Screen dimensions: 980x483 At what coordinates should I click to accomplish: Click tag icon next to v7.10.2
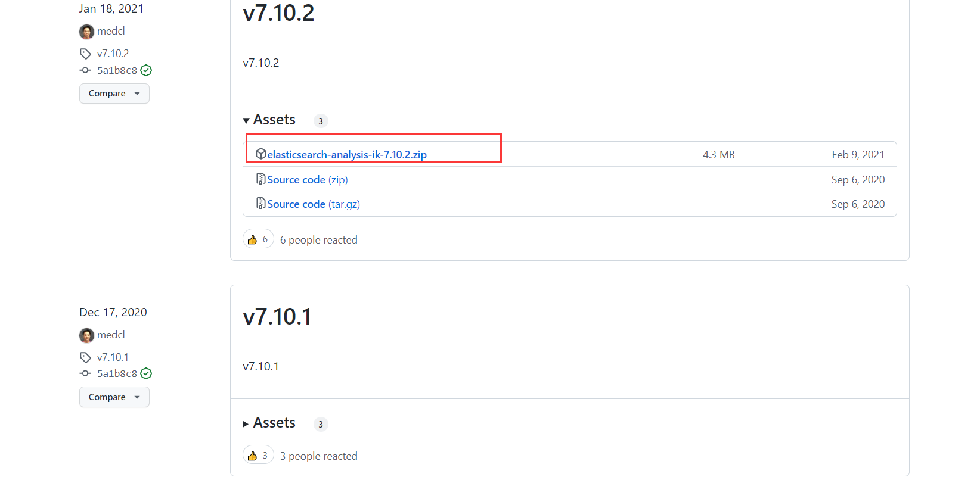pos(85,54)
